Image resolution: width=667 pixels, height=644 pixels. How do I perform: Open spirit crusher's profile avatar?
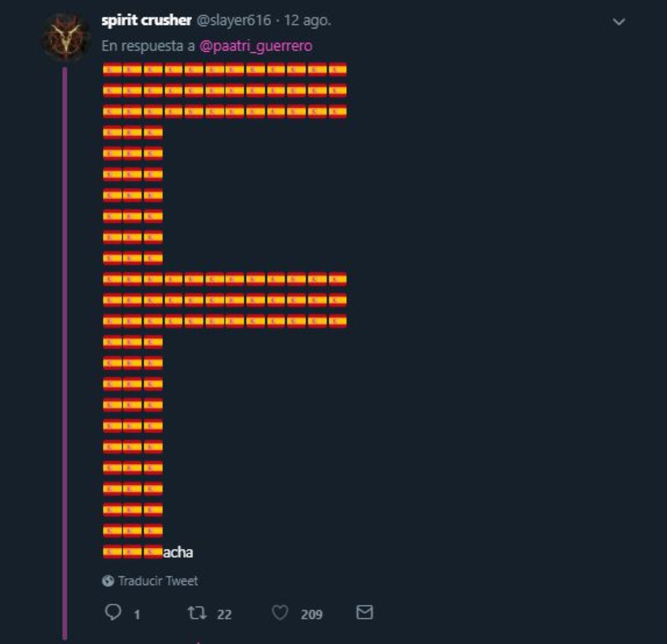click(66, 37)
